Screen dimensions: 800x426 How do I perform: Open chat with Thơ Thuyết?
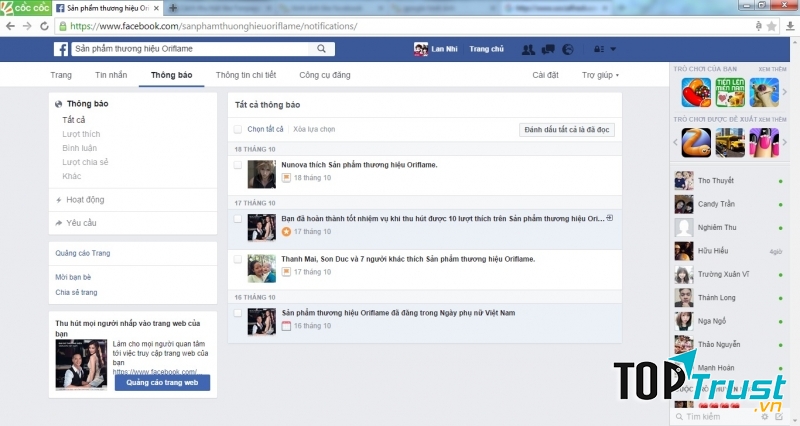(x=730, y=181)
